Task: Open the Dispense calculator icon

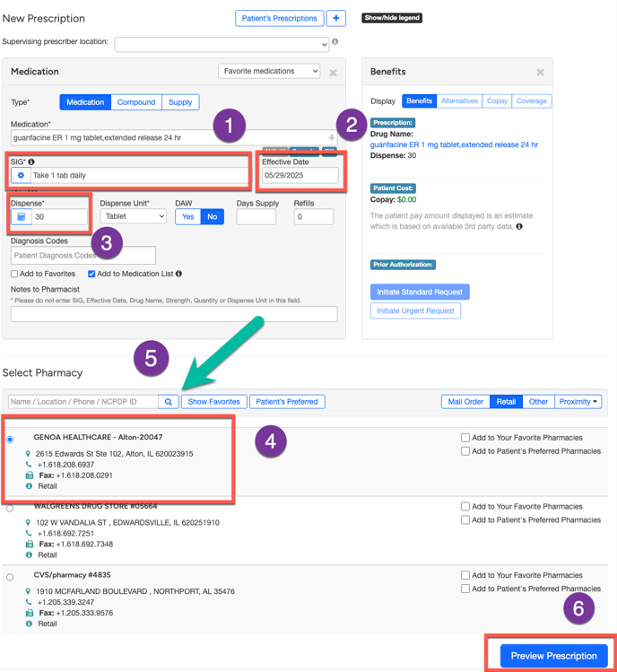Action: [x=22, y=216]
